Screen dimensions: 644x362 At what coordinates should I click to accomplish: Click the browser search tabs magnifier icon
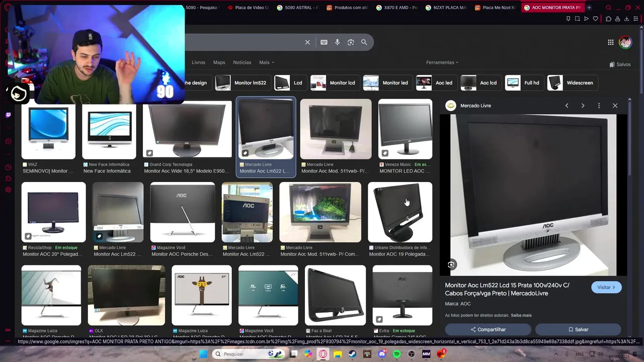click(x=608, y=8)
